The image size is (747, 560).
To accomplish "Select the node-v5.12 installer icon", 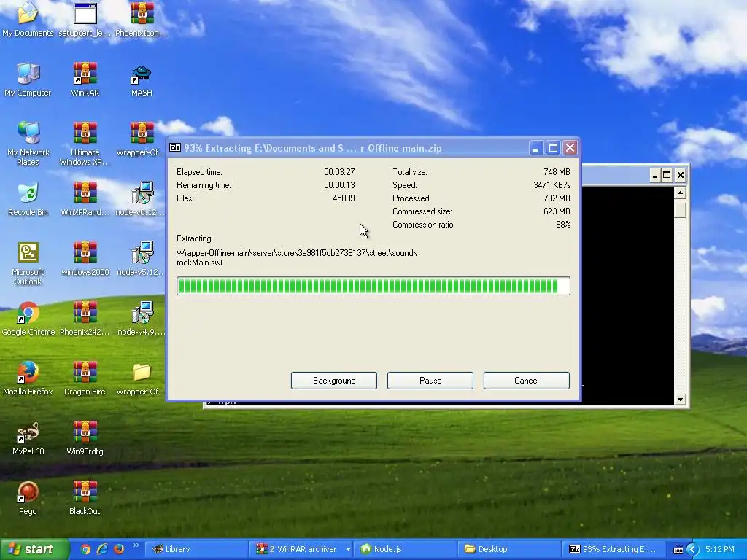I will pyautogui.click(x=142, y=259).
